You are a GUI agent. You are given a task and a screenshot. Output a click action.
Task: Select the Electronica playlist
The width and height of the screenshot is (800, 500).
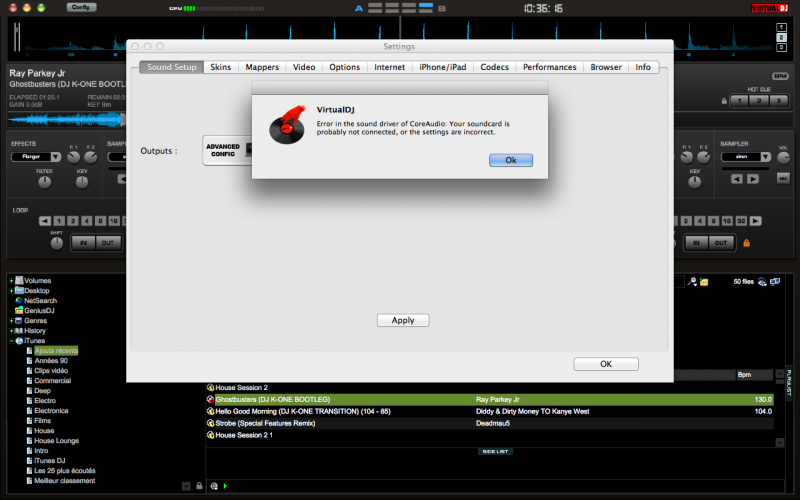[51, 411]
